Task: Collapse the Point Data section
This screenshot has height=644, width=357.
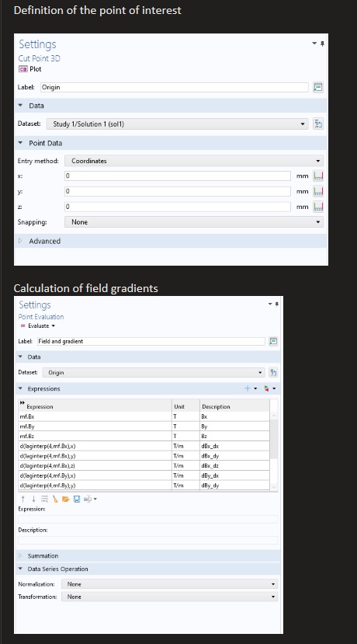Action: pyautogui.click(x=20, y=143)
